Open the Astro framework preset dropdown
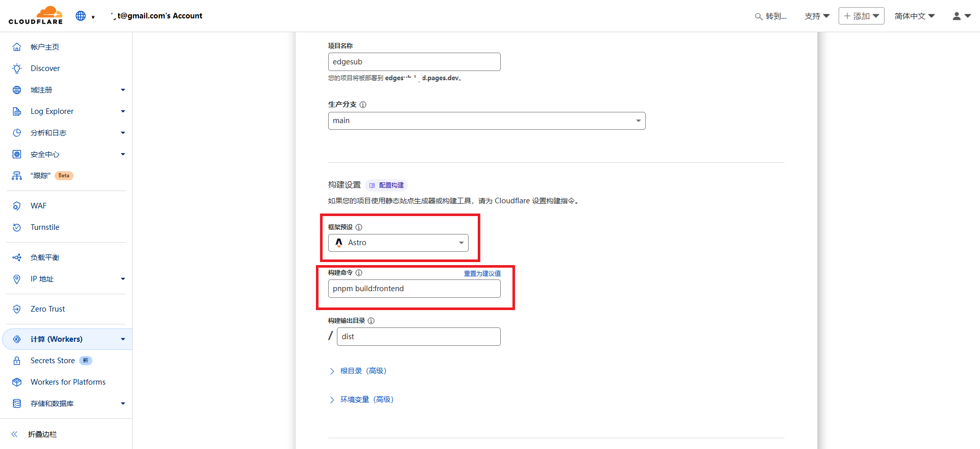980x449 pixels. 398,243
